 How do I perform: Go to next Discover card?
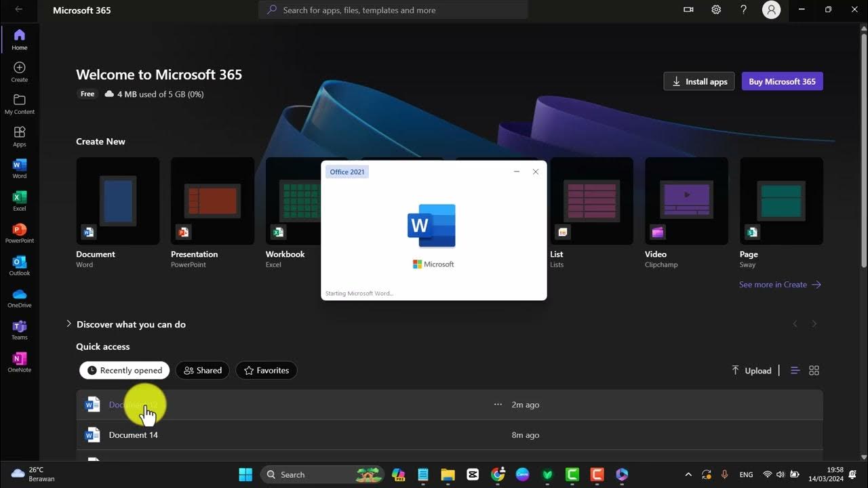pyautogui.click(x=814, y=324)
